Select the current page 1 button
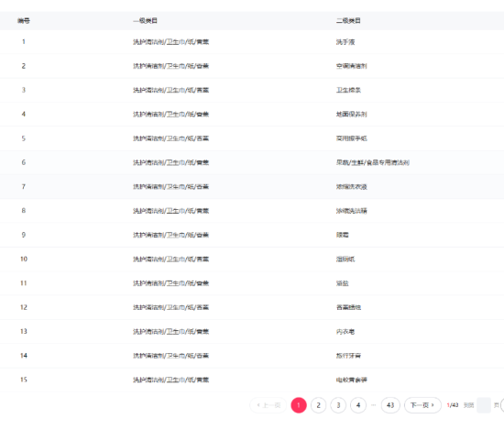The image size is (504, 430). click(x=299, y=405)
